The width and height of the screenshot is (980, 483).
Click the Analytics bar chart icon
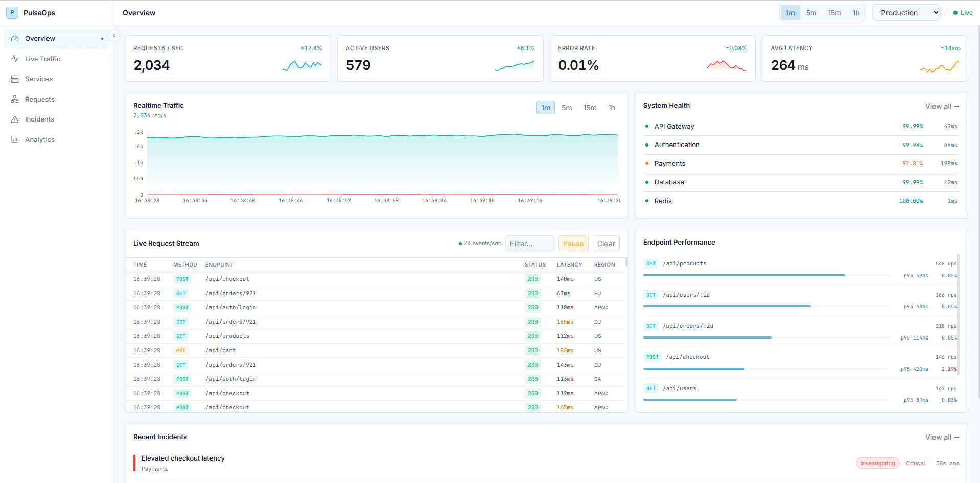(x=15, y=139)
